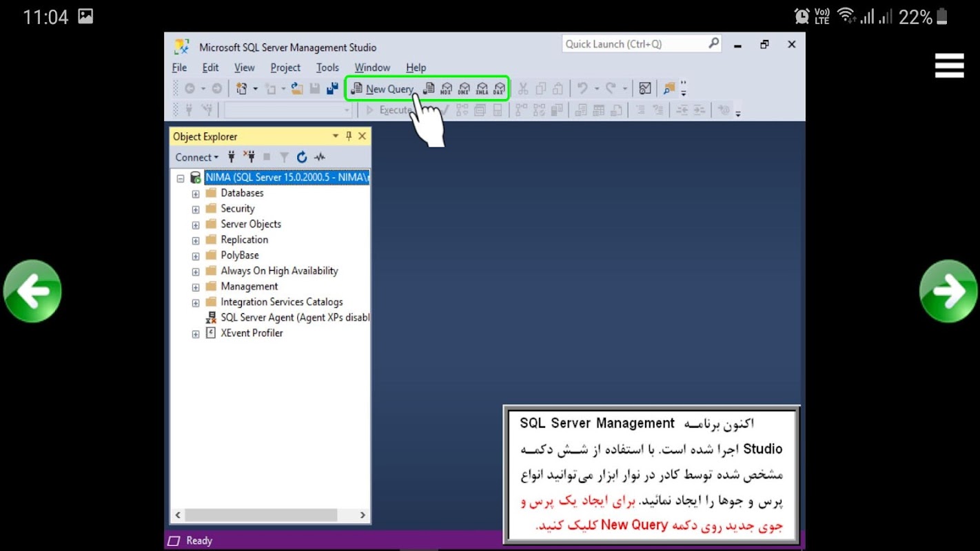
Task: Open the View menu
Action: point(245,67)
